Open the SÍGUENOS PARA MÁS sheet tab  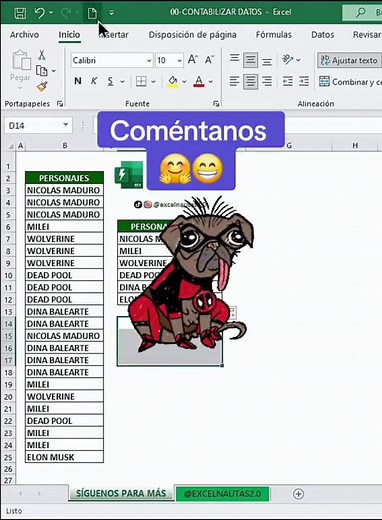tap(121, 493)
